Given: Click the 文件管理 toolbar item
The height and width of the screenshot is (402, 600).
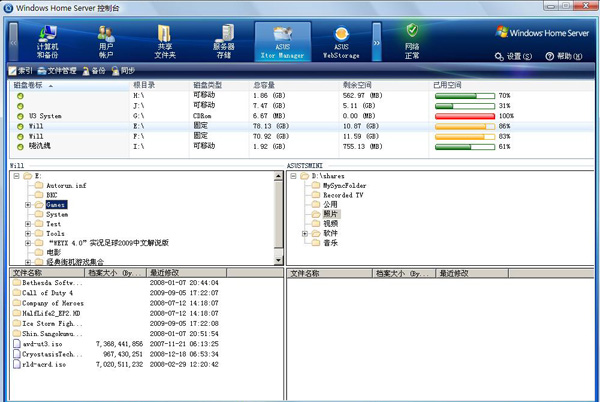Looking at the screenshot, I should (57, 71).
